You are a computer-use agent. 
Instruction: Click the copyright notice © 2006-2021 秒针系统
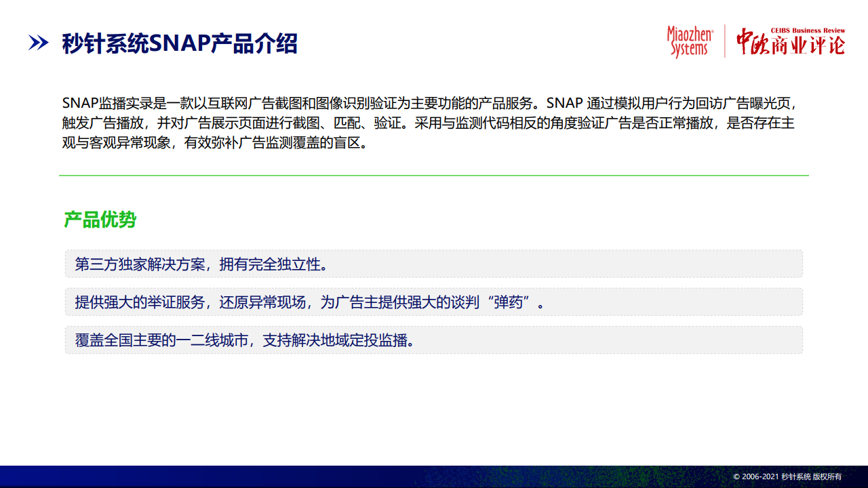point(787,477)
